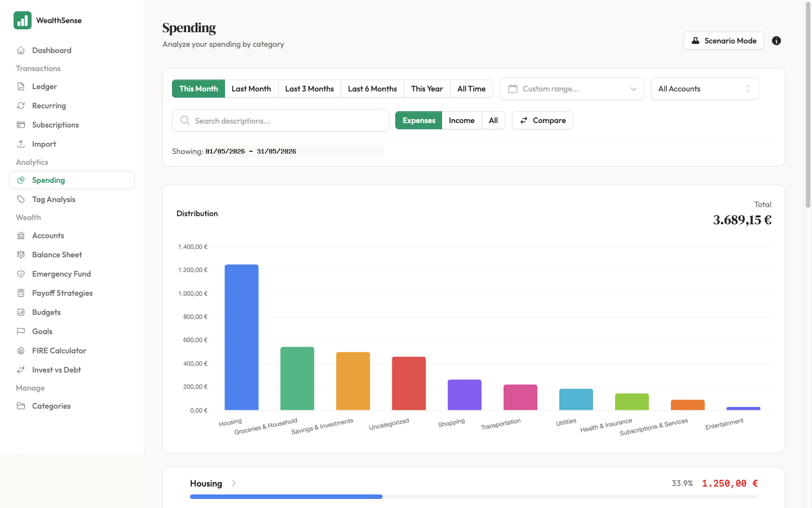This screenshot has height=508, width=812.
Task: Click the total amount 3.689,15 €
Action: pyautogui.click(x=742, y=220)
